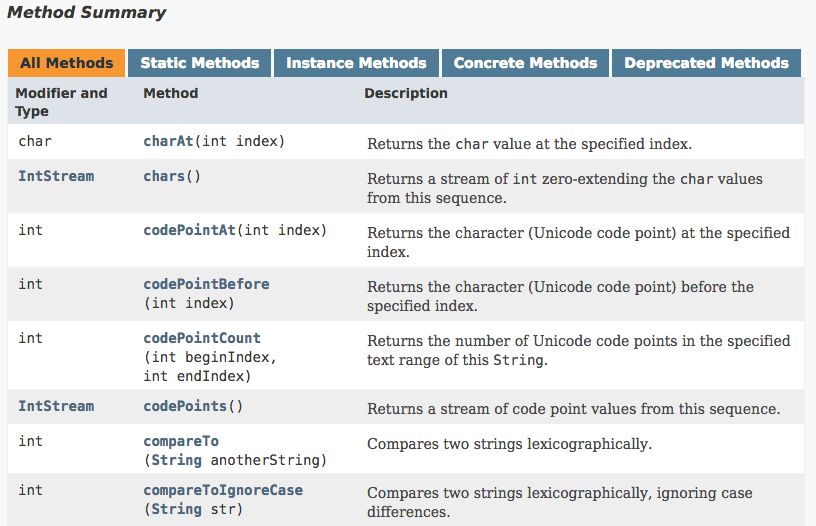Click description 'Returns a stream of code point values'
The width and height of the screenshot is (816, 526).
[x=573, y=409]
